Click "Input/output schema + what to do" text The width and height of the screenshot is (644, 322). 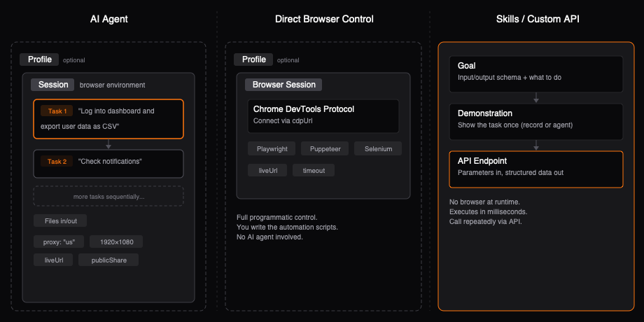pyautogui.click(x=510, y=77)
